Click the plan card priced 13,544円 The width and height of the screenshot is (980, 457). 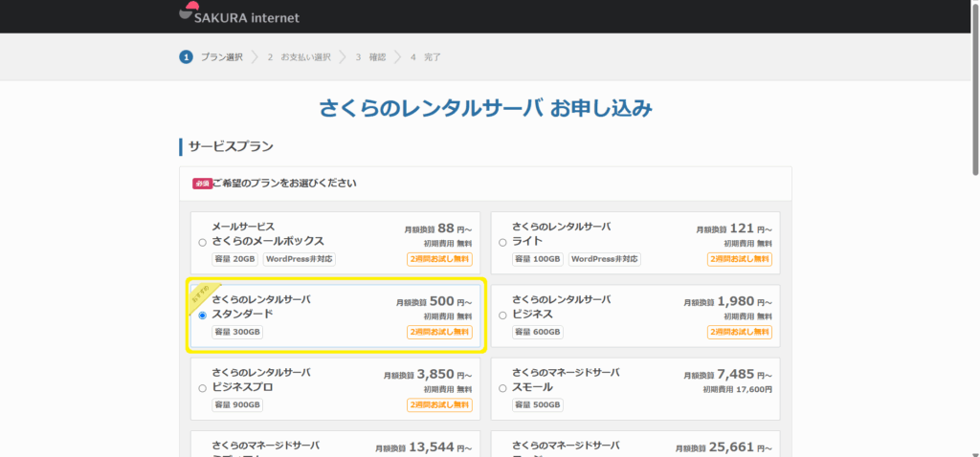click(x=335, y=446)
